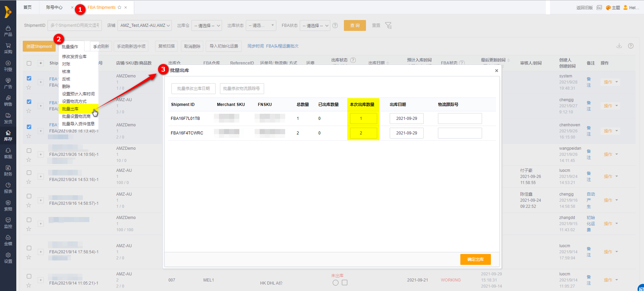The height and width of the screenshot is (291, 644).
Task: Select 批量设置物流商 from the batch menu
Action: (76, 116)
